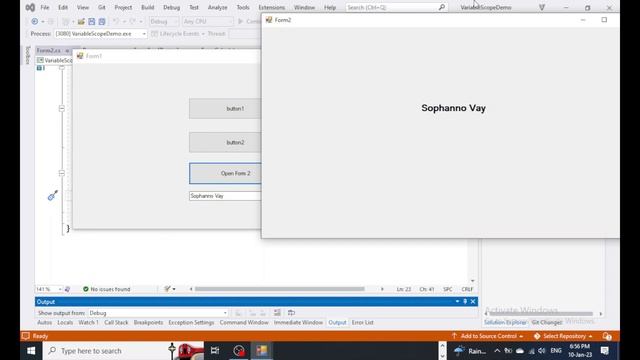The height and width of the screenshot is (360, 640).
Task: Click the Save file icon
Action: coord(91,21)
